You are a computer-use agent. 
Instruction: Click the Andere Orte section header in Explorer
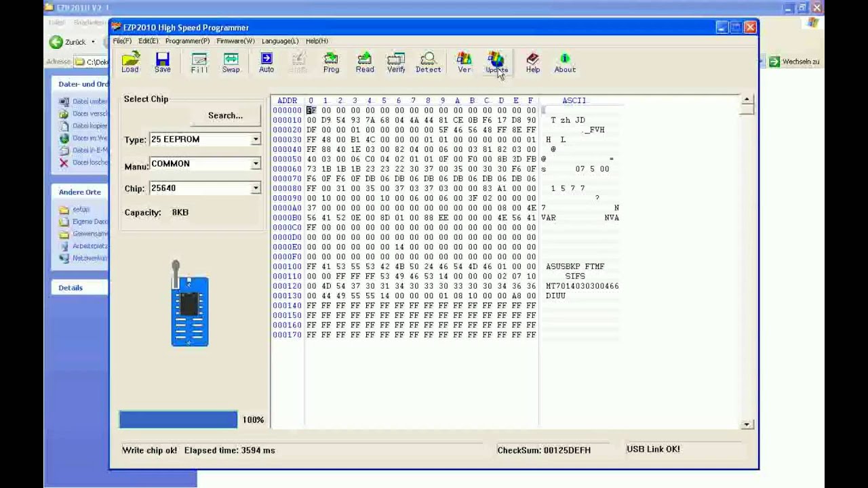[80, 192]
